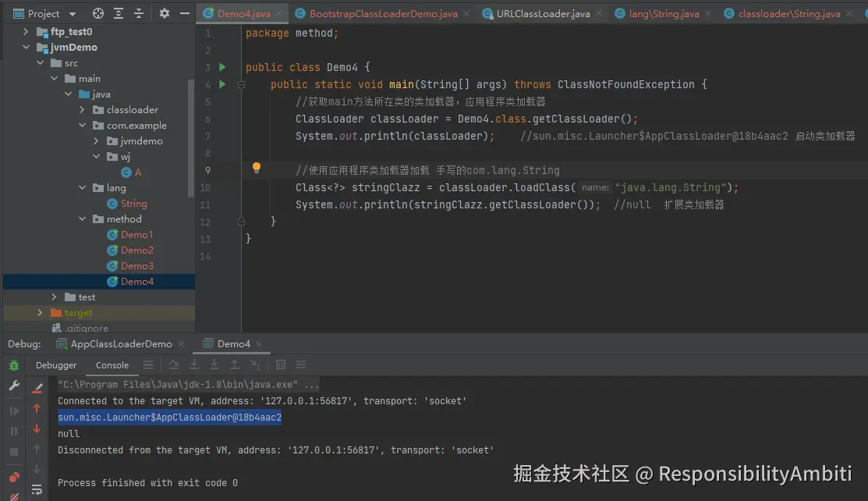
Task: Close the BootstrapClassLoaderDemo.java tab
Action: click(x=466, y=13)
